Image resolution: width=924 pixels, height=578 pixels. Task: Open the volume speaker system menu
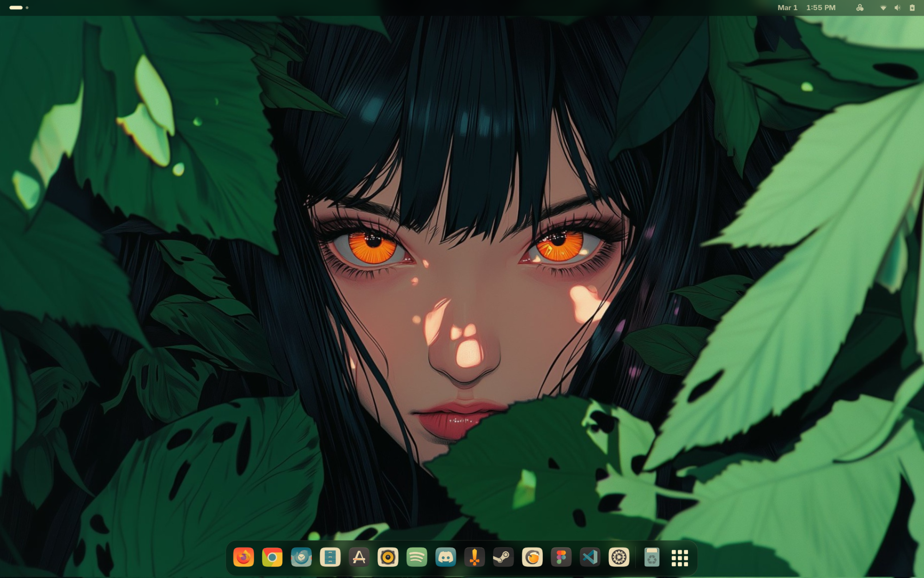click(x=897, y=8)
